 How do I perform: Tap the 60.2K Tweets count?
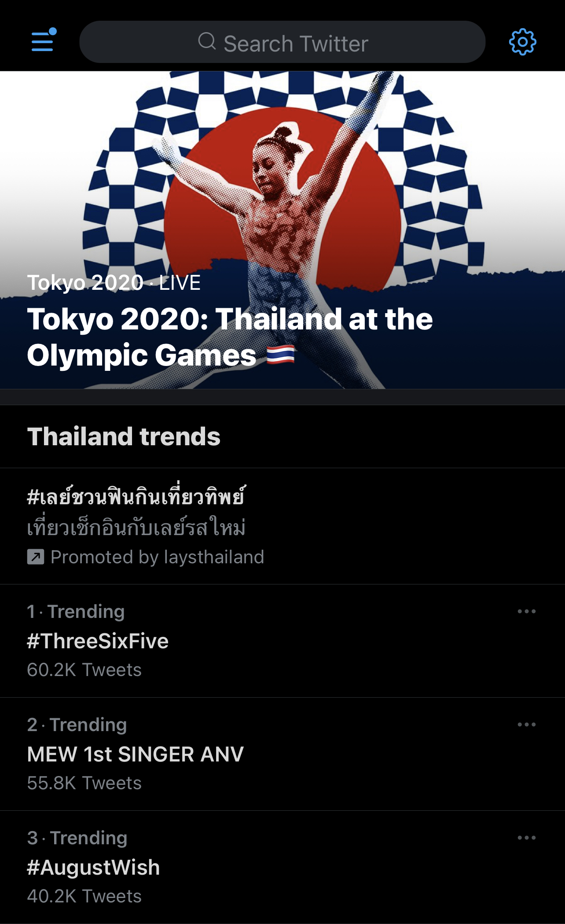point(84,670)
